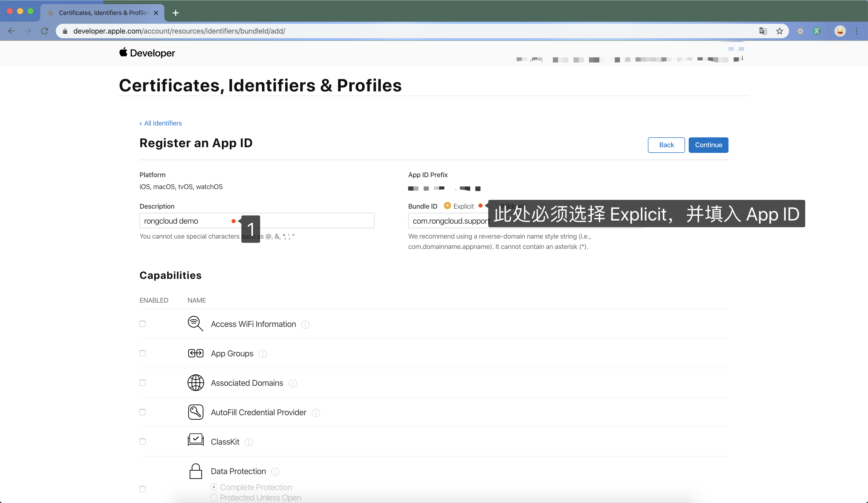Click the browser back arrow
This screenshot has height=503, width=868.
11,31
